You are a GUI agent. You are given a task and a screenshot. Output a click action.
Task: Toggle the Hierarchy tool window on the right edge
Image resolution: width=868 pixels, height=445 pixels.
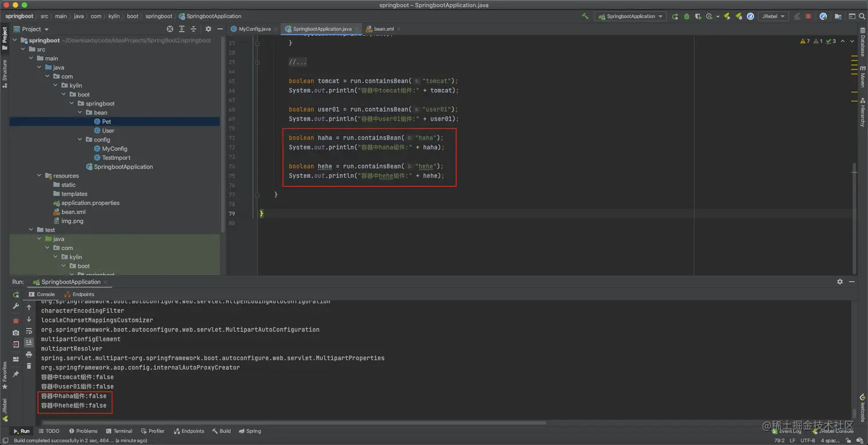coord(863,112)
